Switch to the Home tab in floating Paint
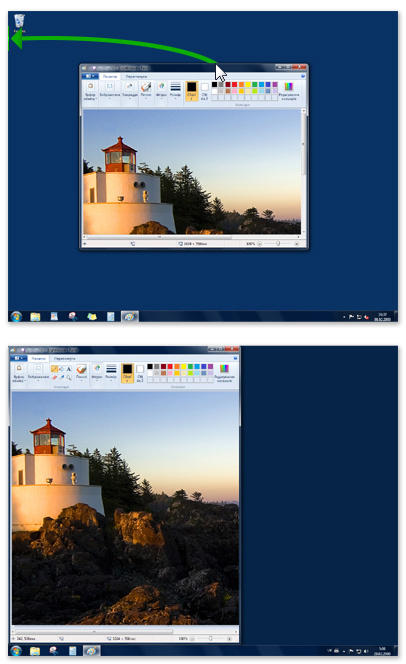The width and height of the screenshot is (406, 664). tap(110, 76)
